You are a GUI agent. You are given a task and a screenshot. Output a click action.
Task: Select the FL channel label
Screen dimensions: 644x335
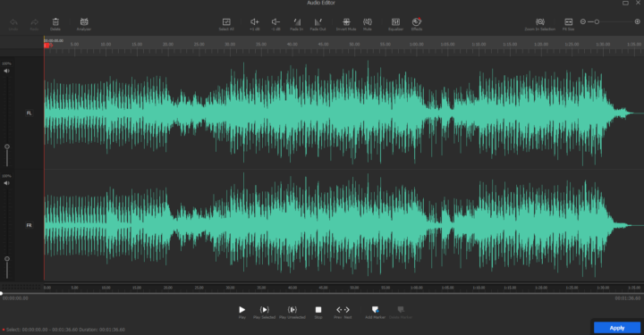pyautogui.click(x=29, y=113)
